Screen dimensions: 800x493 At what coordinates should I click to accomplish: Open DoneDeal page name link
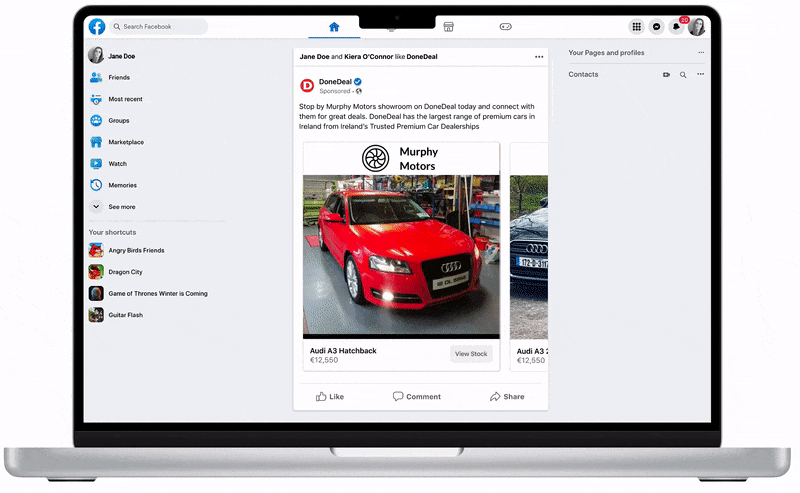335,82
